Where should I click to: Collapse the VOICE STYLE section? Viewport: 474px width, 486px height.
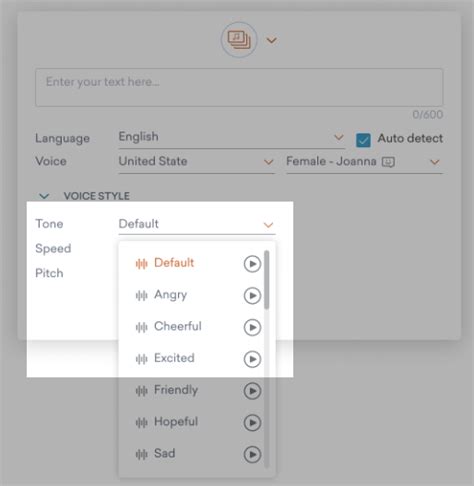tap(44, 196)
